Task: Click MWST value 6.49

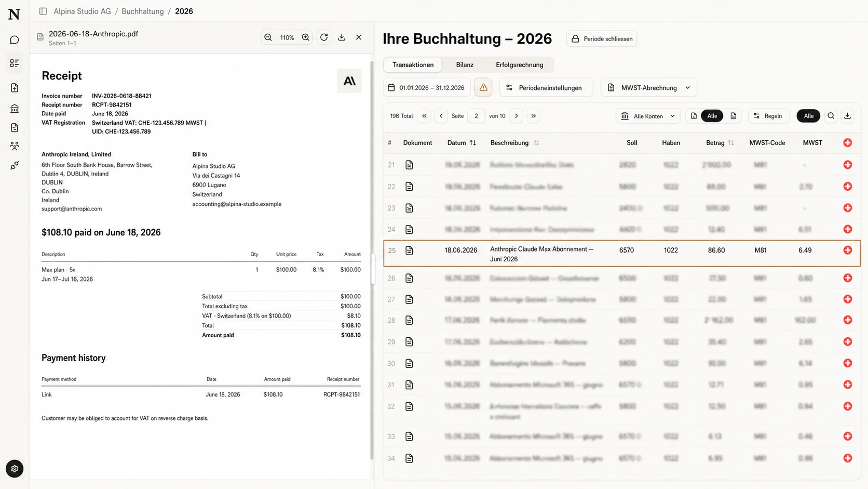Action: tap(805, 250)
